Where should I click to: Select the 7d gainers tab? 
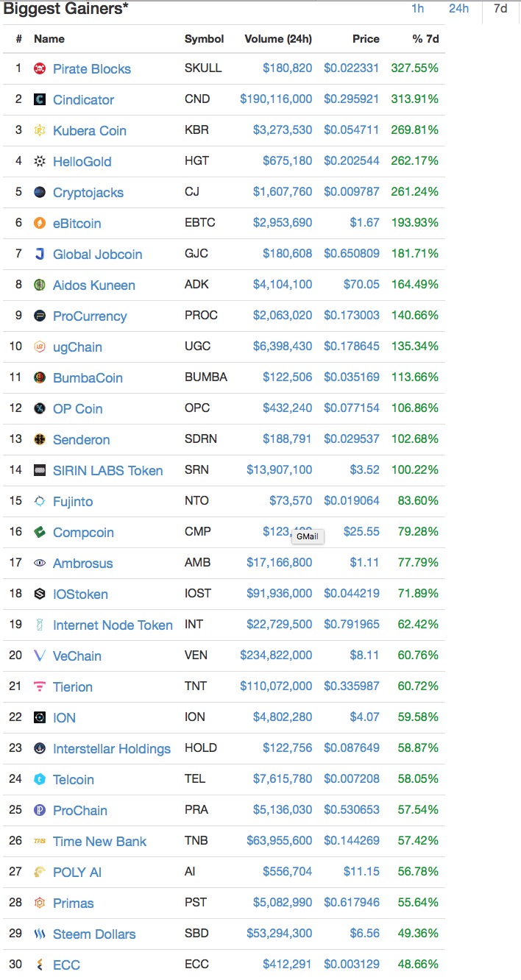[500, 9]
